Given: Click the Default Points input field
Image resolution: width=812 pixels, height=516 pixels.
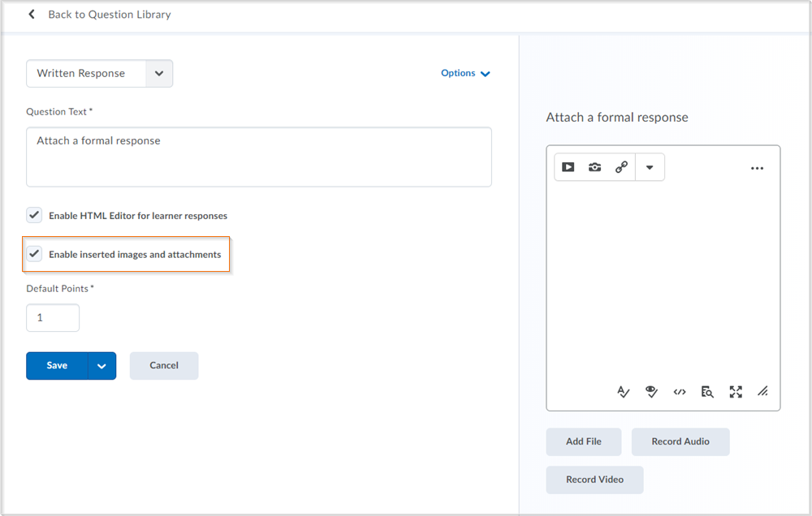Looking at the screenshot, I should (53, 318).
